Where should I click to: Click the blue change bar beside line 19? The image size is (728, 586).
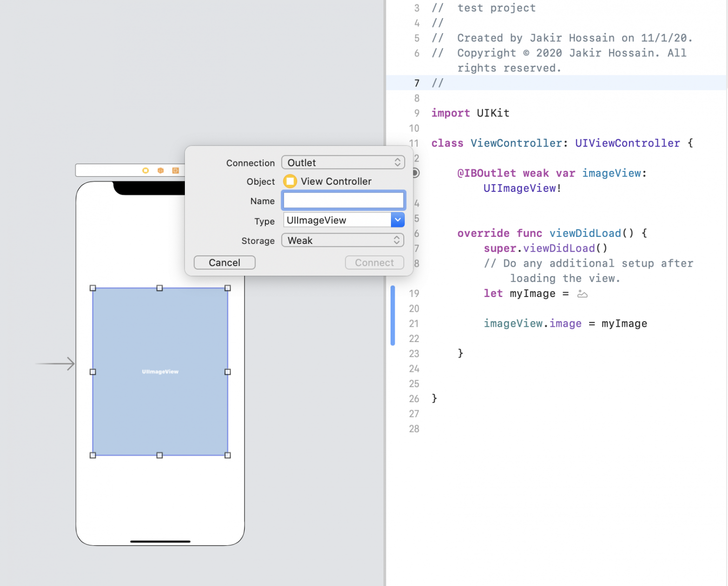[392, 316]
